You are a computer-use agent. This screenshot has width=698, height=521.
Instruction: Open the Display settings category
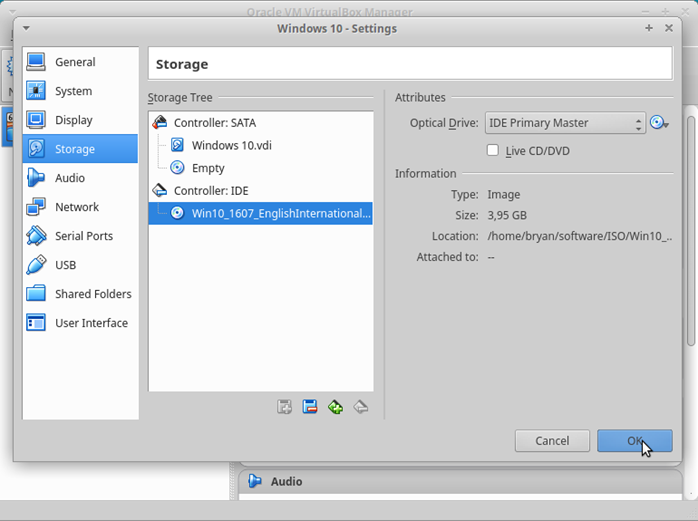[80, 120]
